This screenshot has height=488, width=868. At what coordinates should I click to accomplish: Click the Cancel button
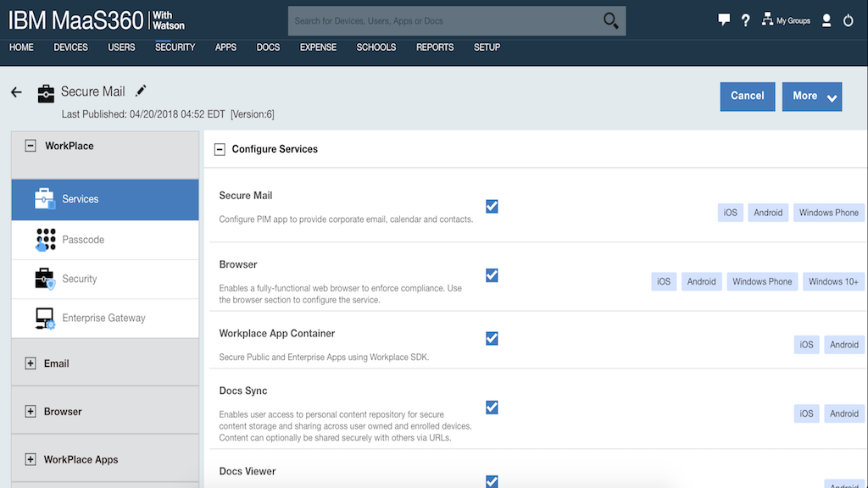pos(747,97)
